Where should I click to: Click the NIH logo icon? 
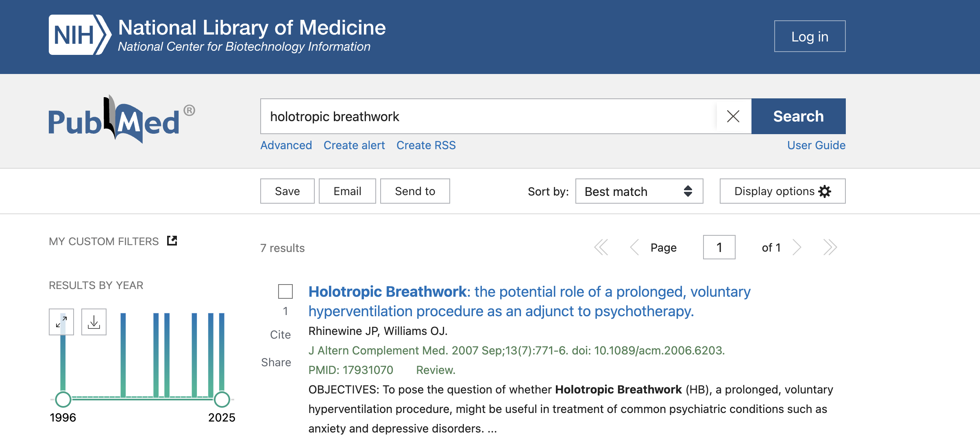[x=80, y=35]
